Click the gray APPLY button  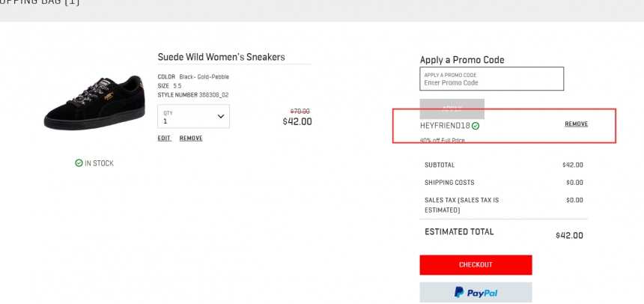[452, 109]
